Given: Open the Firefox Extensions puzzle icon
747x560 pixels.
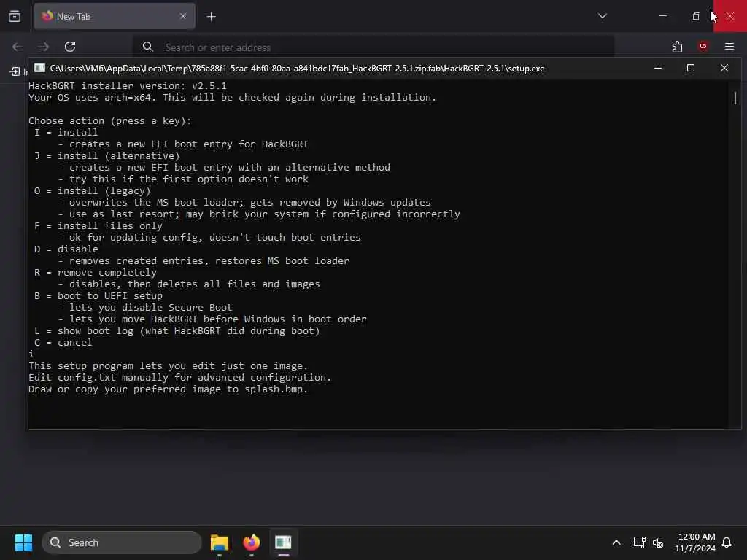Looking at the screenshot, I should coord(677,47).
